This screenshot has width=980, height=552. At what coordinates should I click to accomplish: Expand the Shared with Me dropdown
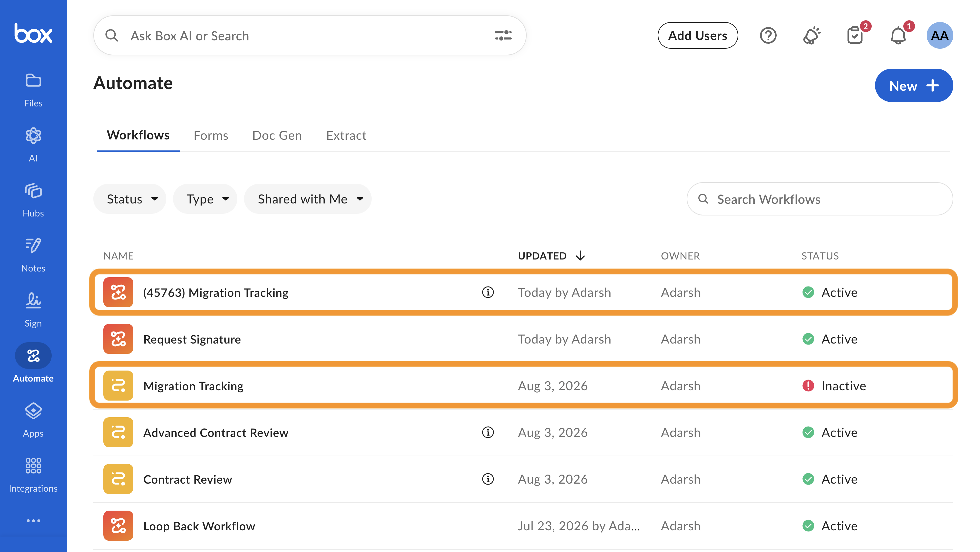(308, 199)
